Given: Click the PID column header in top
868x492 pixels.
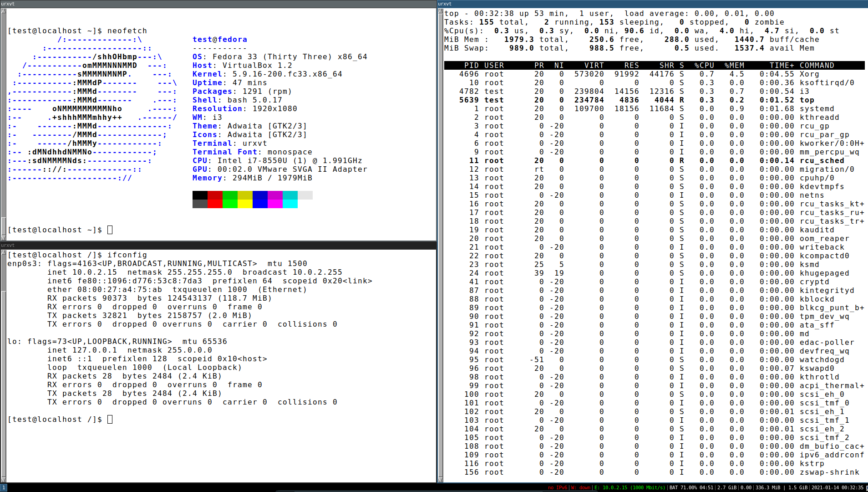Looking at the screenshot, I should pyautogui.click(x=472, y=66).
